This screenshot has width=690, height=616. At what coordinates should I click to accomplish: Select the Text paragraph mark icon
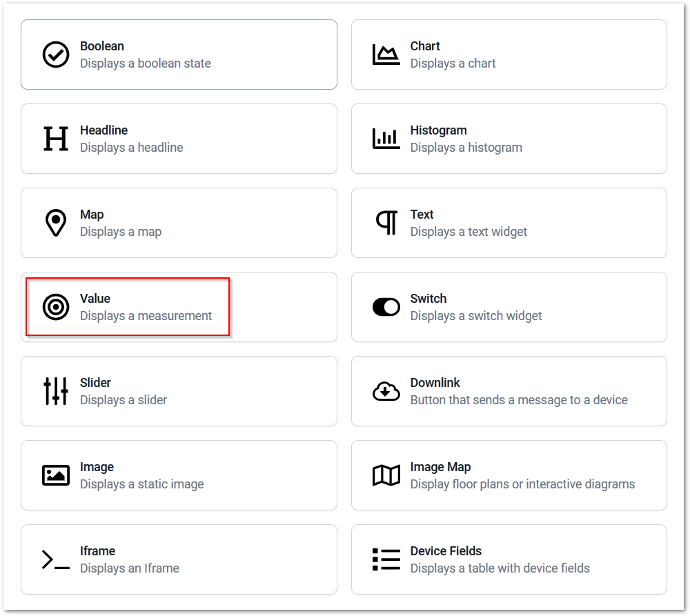tap(387, 223)
